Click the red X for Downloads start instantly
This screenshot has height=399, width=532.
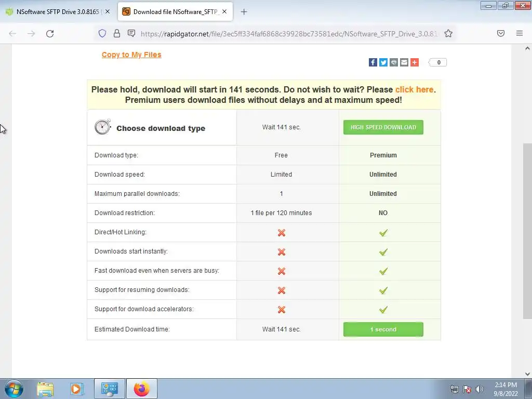coord(281,252)
